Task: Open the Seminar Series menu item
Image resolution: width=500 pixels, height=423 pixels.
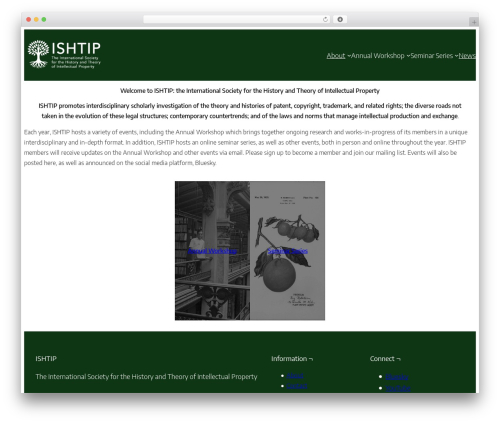Action: click(432, 56)
